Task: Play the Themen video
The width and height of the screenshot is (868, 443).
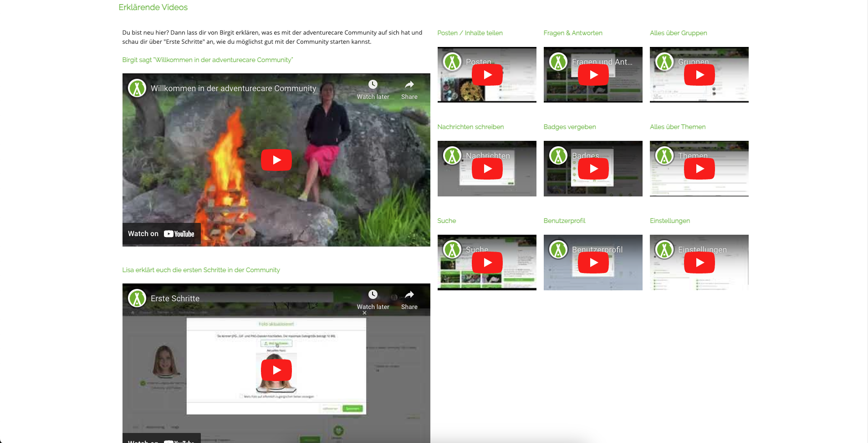Action: [x=699, y=169]
